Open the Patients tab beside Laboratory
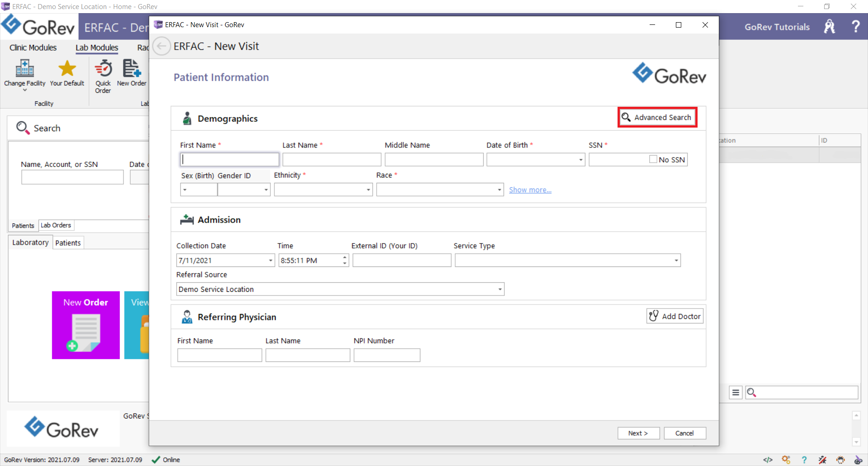 pyautogui.click(x=68, y=243)
